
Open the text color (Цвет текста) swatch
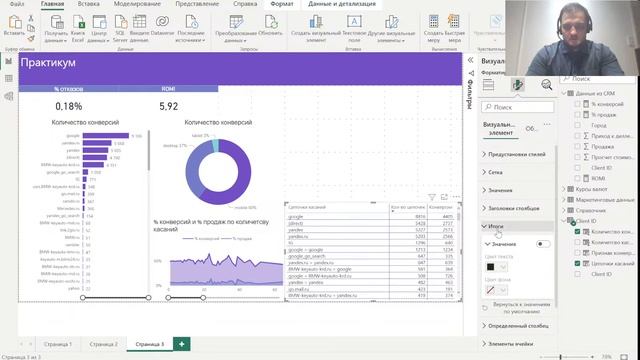(496, 267)
